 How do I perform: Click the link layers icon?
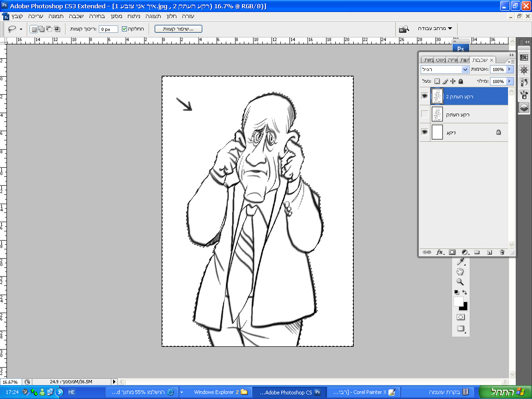pos(427,252)
